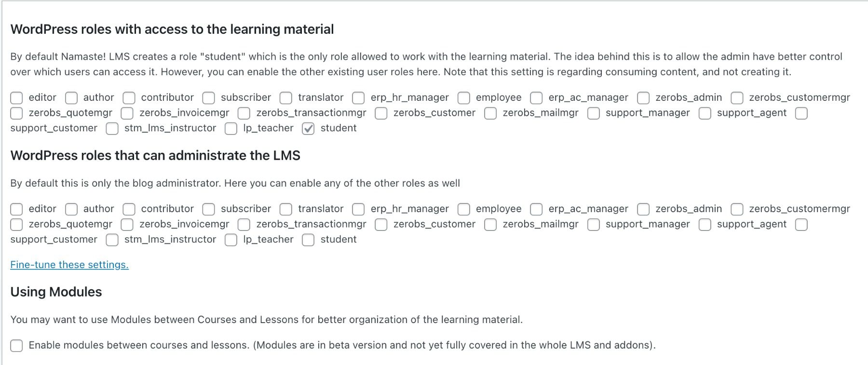Allow editor role to administrate the LMS
868x365 pixels.
[x=16, y=209]
